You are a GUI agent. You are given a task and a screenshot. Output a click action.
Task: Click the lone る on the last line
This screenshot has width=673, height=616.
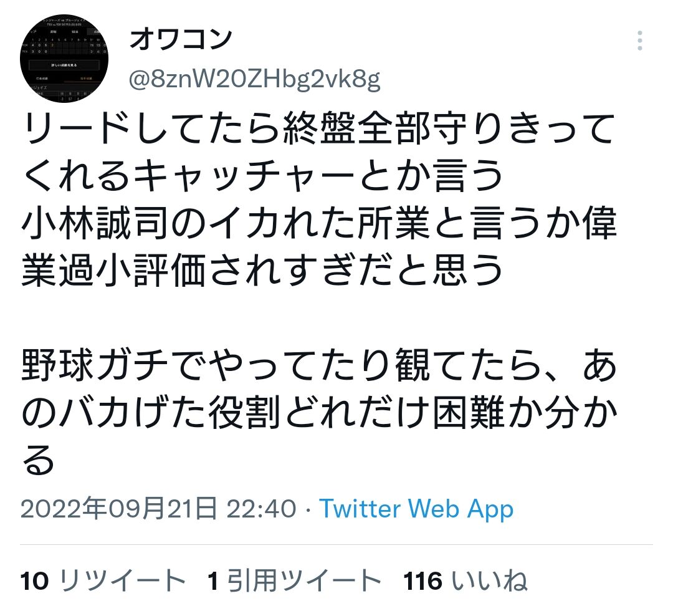tap(38, 460)
